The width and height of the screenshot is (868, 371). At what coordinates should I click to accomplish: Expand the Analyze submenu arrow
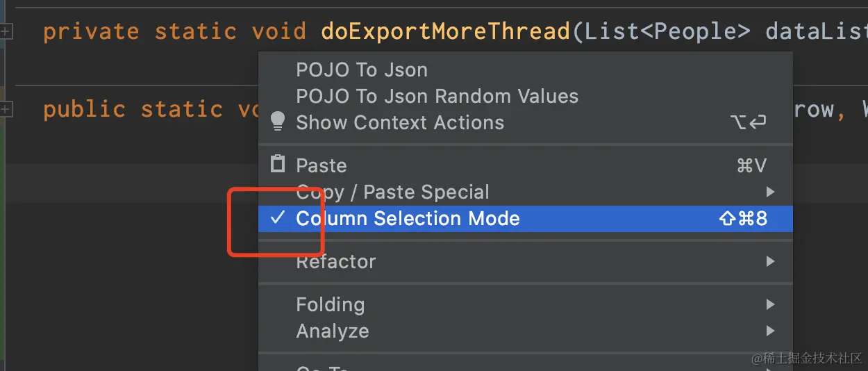(769, 331)
